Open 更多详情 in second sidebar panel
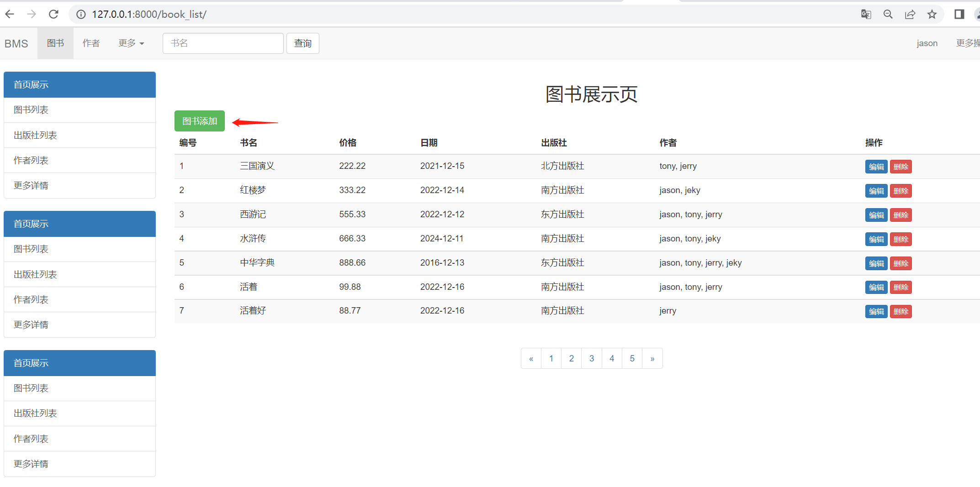 point(79,325)
